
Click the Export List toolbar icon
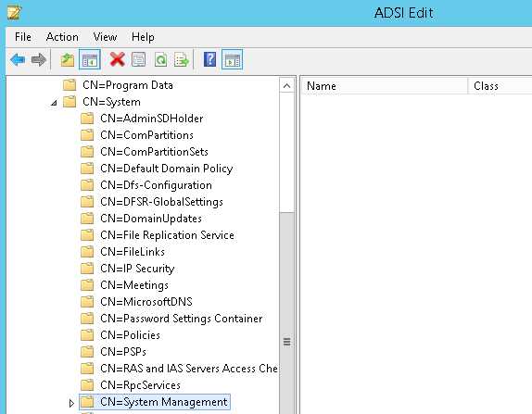point(182,59)
